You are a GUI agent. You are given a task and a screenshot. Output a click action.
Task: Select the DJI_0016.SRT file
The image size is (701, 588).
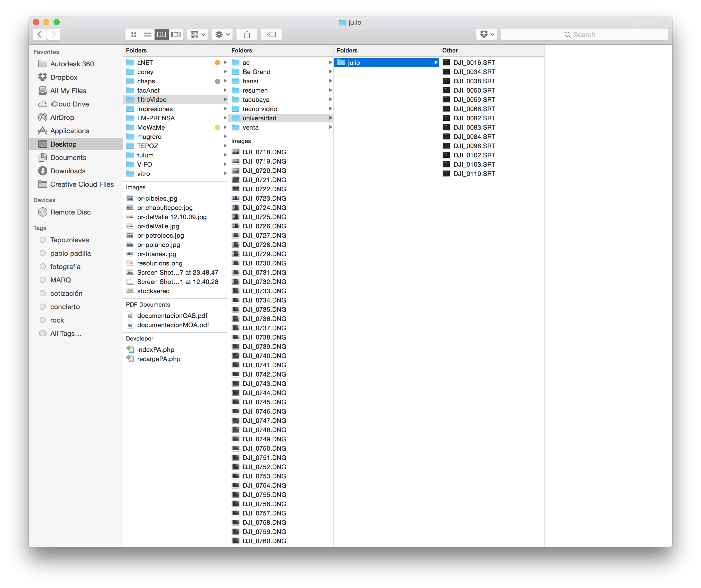(492, 63)
